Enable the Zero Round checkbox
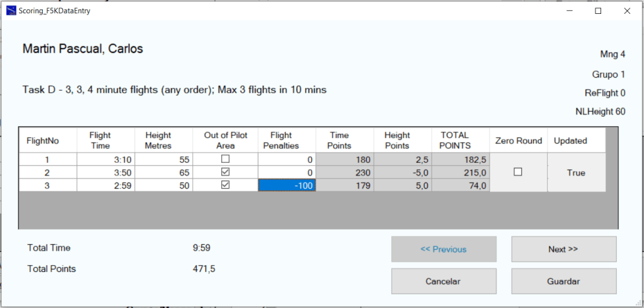644x308 pixels. [518, 172]
